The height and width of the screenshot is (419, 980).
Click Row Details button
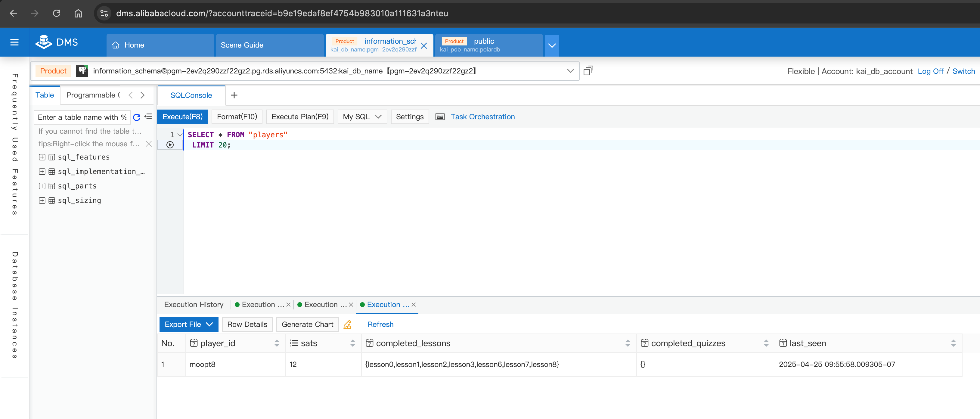[247, 324]
